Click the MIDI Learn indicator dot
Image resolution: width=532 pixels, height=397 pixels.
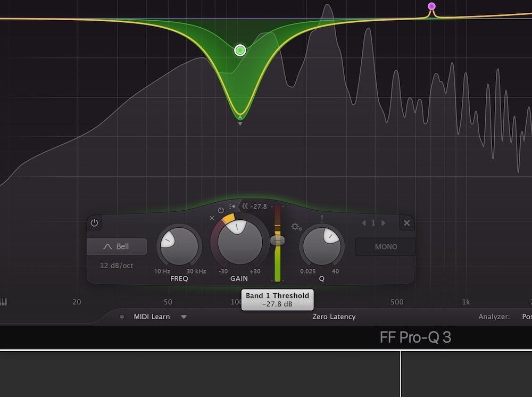(122, 317)
